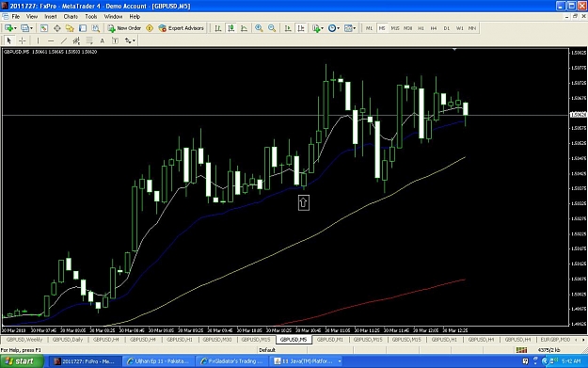
Task: Set timeframe to MN monthly
Action: tap(472, 28)
